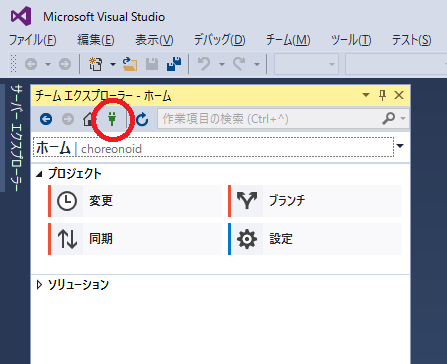This screenshot has width=447, height=364.
Task: Click the ホーム | choreonoid header
Action: click(213, 147)
